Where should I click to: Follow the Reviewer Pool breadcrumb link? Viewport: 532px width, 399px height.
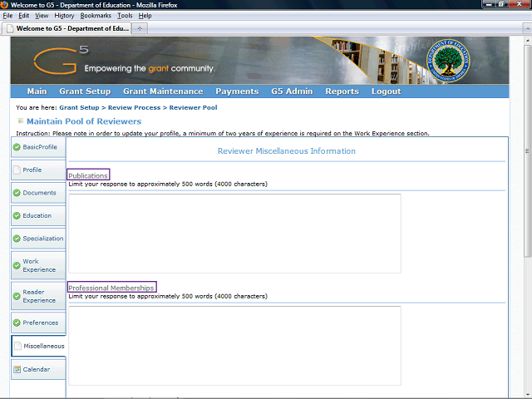pyautogui.click(x=193, y=107)
